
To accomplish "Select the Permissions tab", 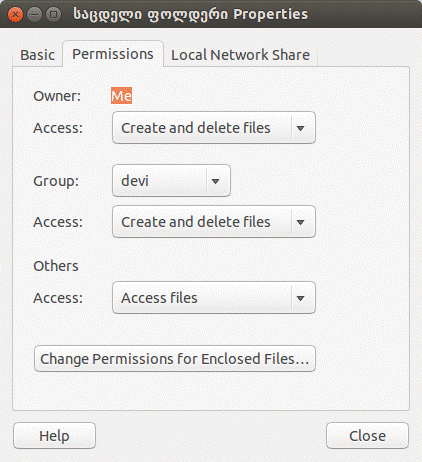I will point(113,54).
